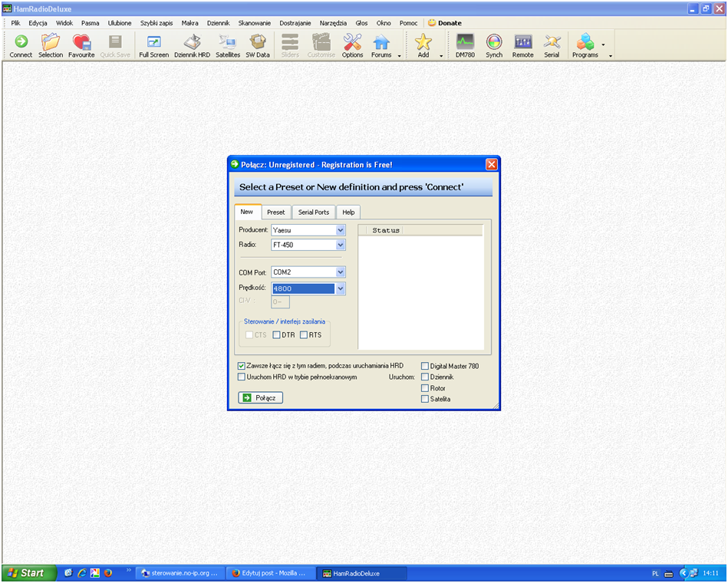Open the SW Data icon
The width and height of the screenshot is (728, 583).
(258, 46)
